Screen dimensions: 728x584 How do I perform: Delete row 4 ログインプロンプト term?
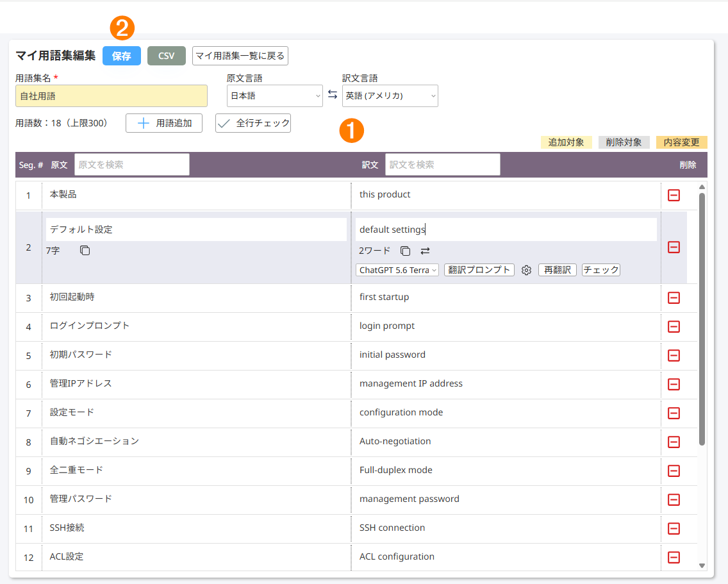click(674, 326)
